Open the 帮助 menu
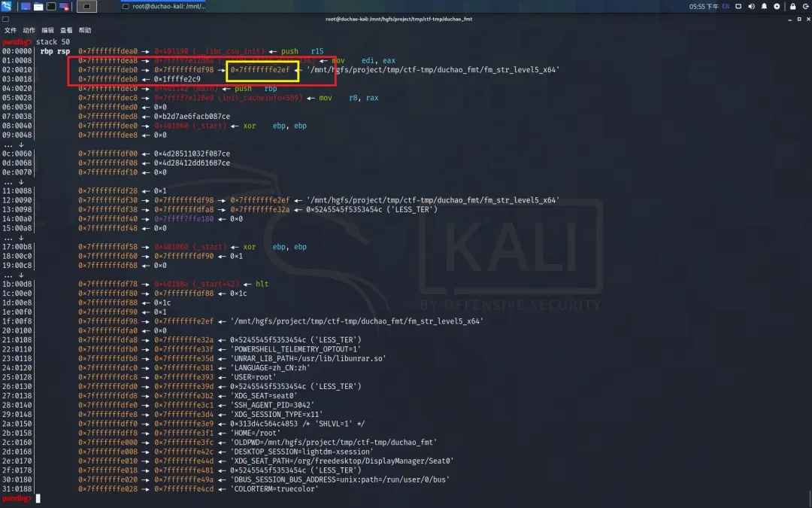 [85, 31]
